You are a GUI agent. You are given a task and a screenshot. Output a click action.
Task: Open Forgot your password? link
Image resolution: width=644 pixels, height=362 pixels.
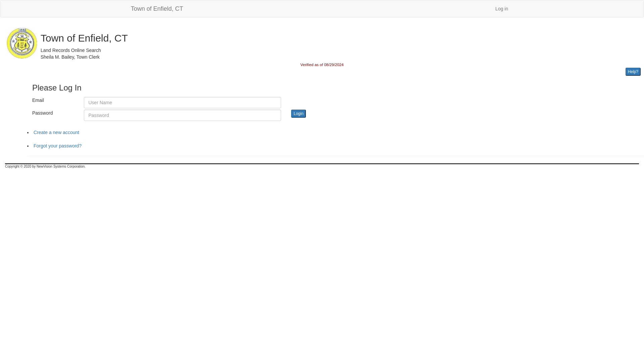point(57,146)
